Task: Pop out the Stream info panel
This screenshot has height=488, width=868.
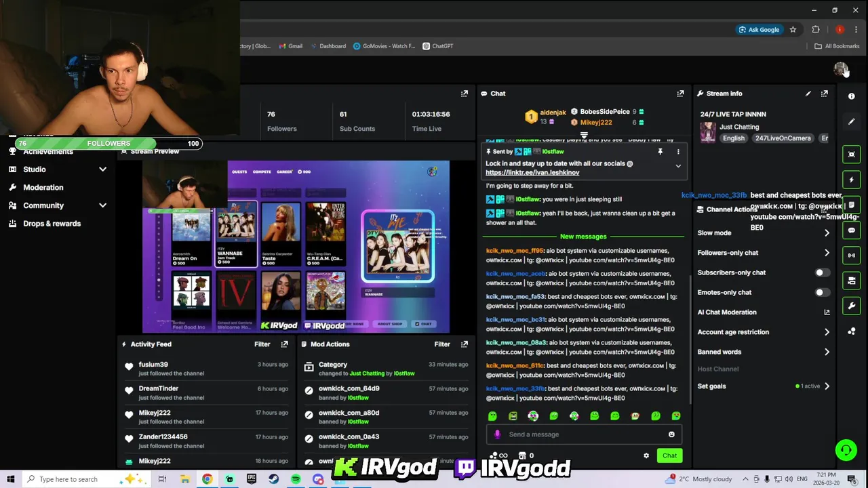Action: tap(825, 94)
